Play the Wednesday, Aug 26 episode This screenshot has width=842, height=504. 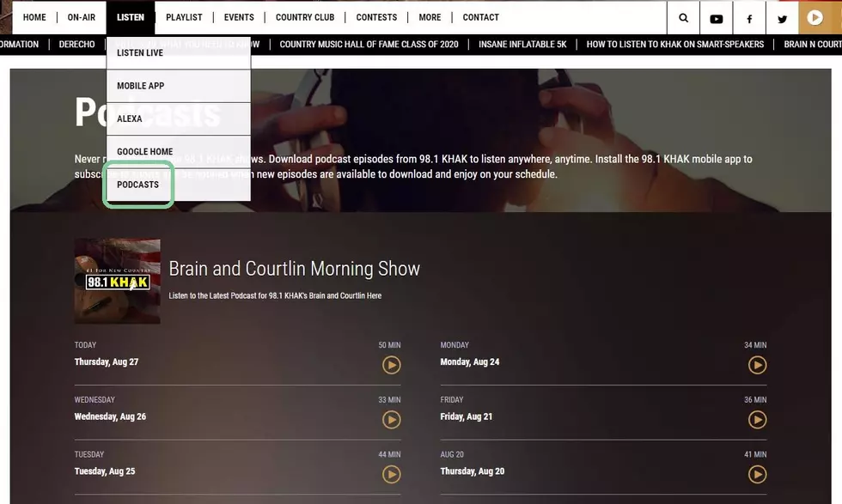[392, 420]
